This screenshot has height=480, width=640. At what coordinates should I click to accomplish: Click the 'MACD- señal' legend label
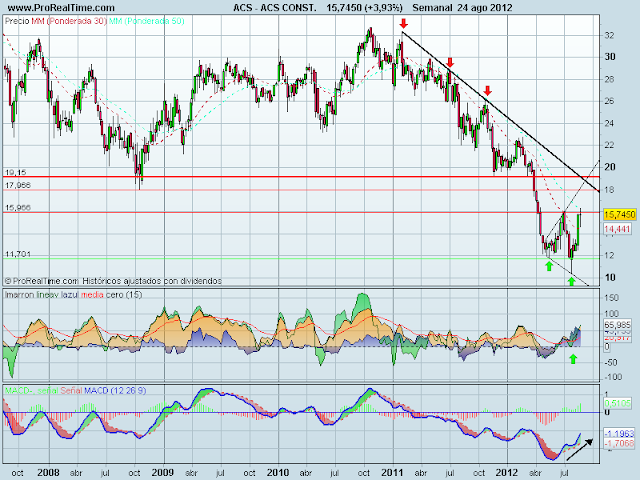point(31,391)
